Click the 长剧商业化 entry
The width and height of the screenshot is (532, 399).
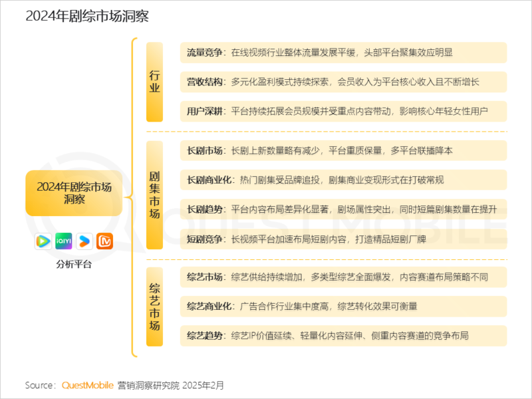(343, 180)
